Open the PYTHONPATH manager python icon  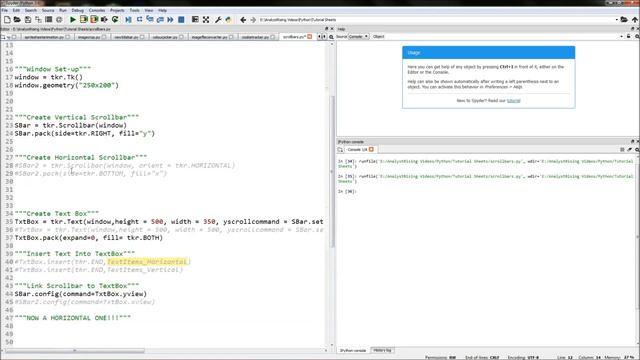[x=229, y=20]
